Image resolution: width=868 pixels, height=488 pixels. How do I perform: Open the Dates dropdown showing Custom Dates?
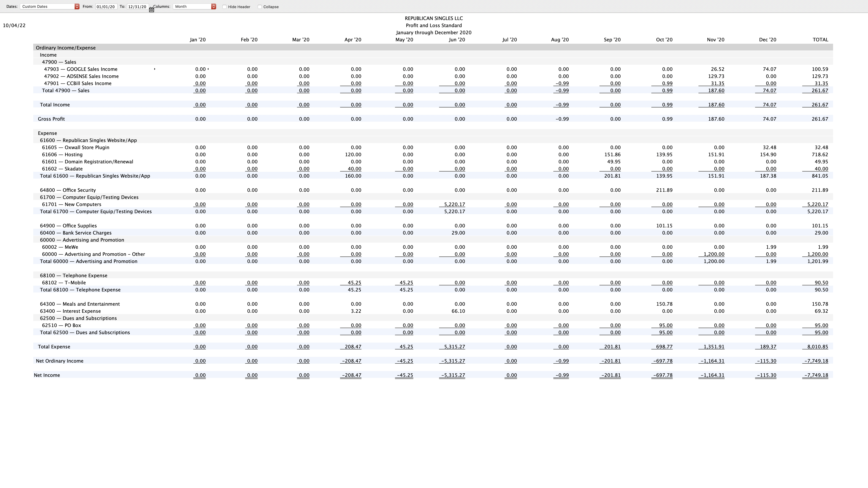[50, 6]
